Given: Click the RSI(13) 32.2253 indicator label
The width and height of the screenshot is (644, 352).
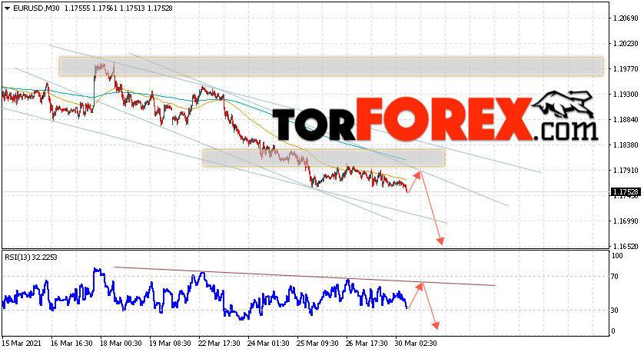Looking at the screenshot, I should tap(32, 257).
